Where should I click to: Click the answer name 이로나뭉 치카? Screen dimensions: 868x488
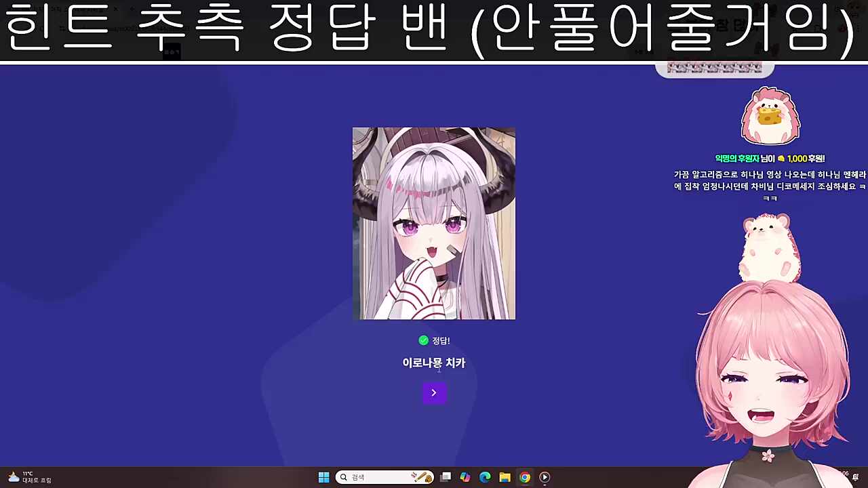434,363
